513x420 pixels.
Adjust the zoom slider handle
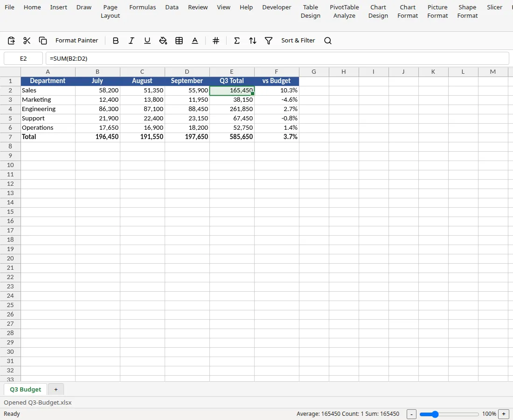click(435, 414)
